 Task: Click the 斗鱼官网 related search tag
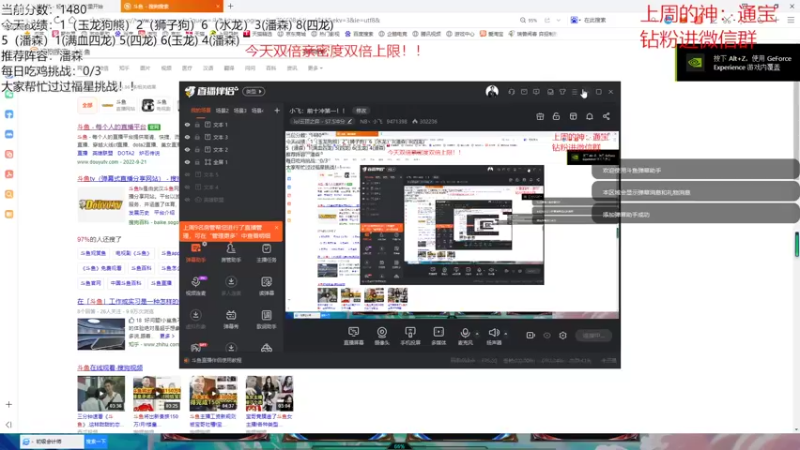point(91,283)
